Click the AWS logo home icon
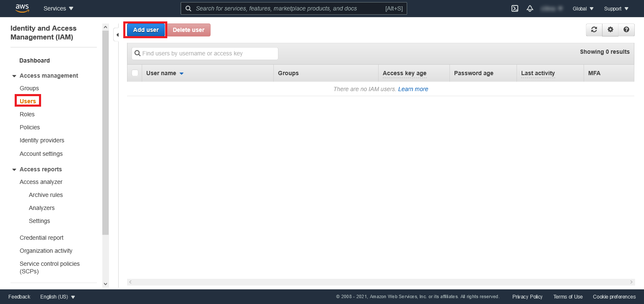The image size is (644, 304). pos(22,8)
